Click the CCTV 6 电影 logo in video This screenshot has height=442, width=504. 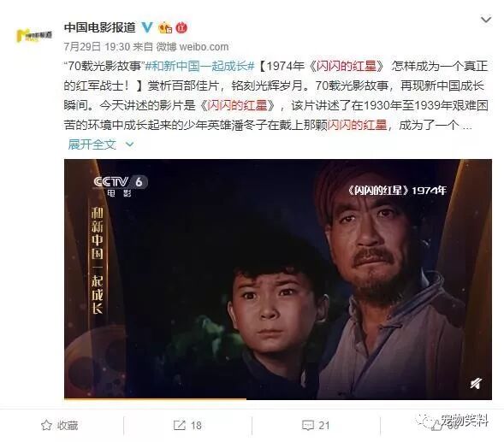(x=121, y=186)
